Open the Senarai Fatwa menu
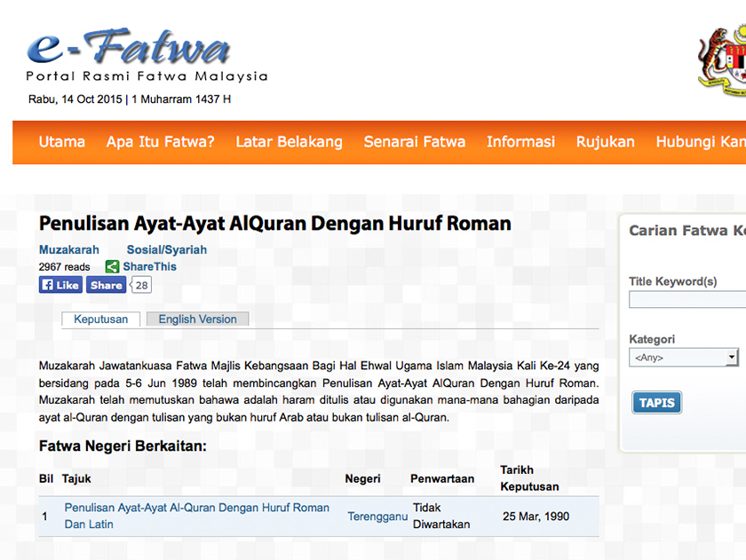The width and height of the screenshot is (746, 560). point(414,142)
